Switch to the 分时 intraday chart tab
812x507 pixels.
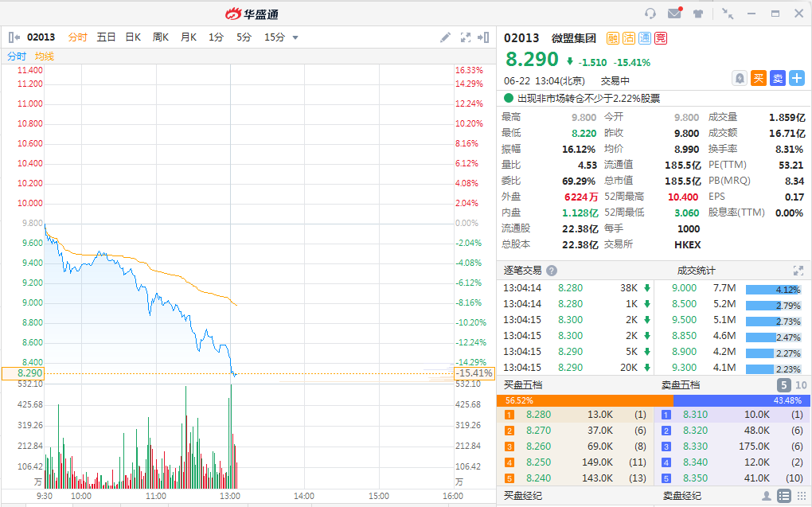[78, 37]
